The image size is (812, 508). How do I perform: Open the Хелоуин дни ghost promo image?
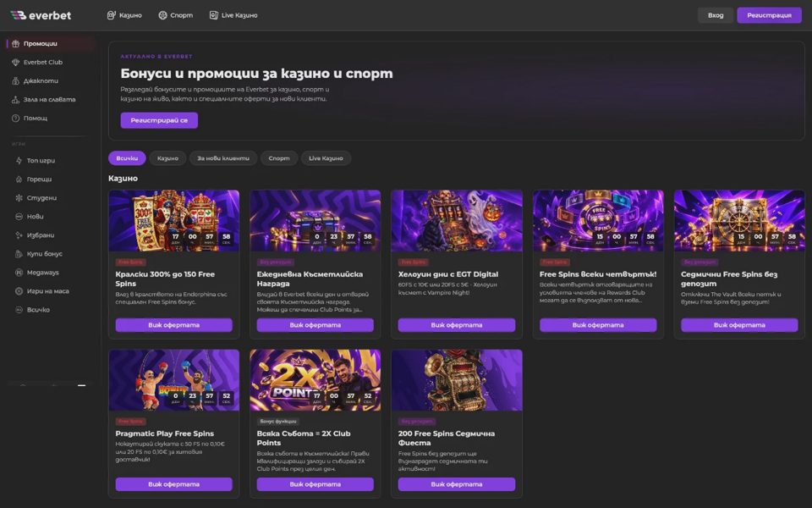457,221
